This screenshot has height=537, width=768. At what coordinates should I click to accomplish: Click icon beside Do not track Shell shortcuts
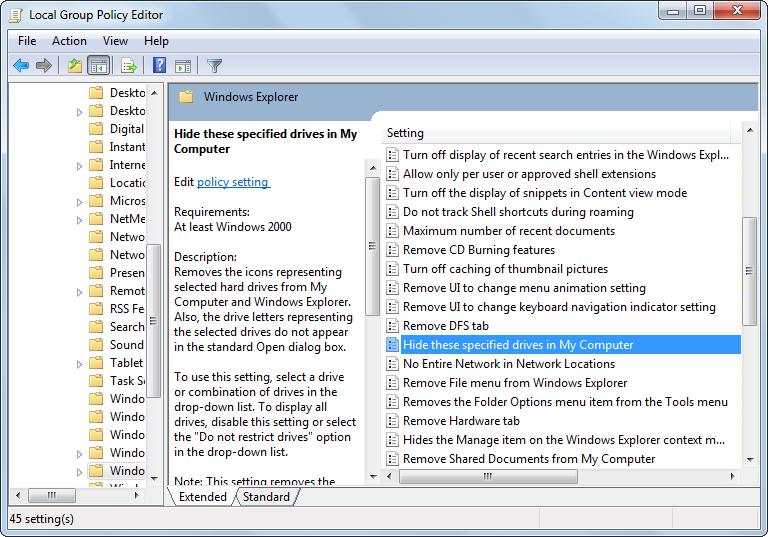(392, 212)
